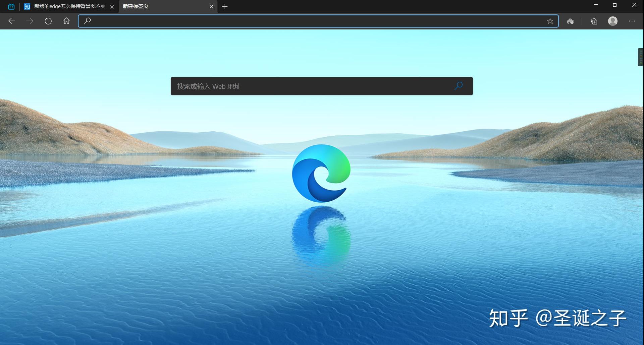Image resolution: width=644 pixels, height=345 pixels.
Task: Click the magnifier icon in address bar
Action: coord(87,21)
